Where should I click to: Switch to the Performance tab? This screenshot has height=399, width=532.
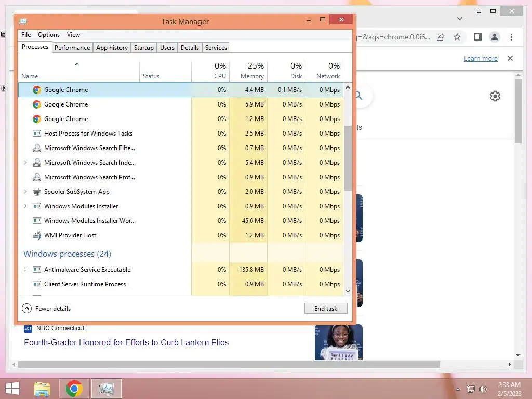point(72,48)
